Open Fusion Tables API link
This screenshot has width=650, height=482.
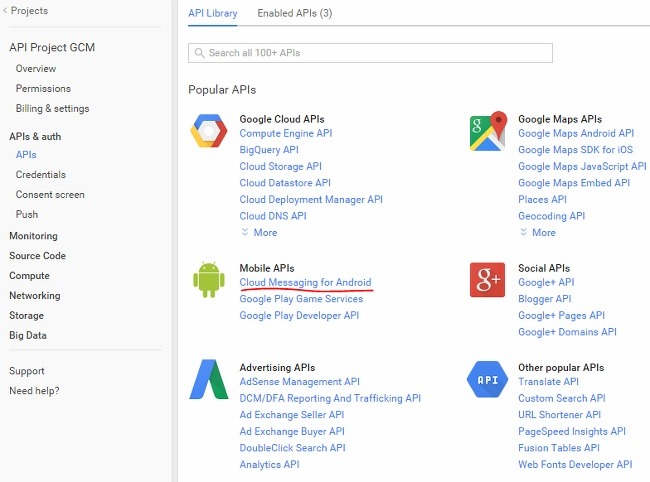[x=559, y=448]
